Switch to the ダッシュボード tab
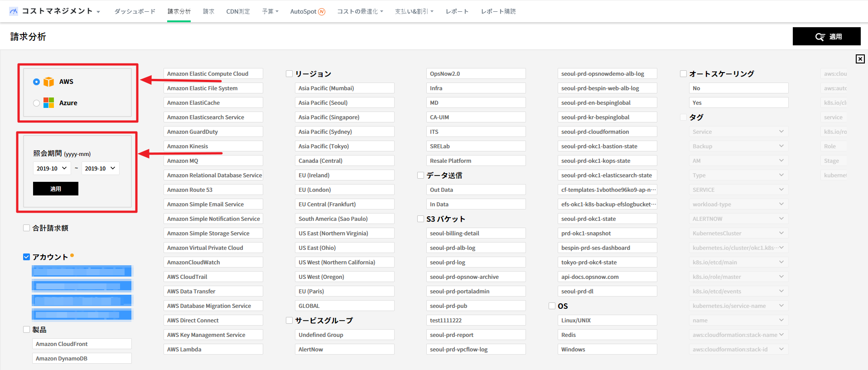Screen dimensions: 868x370 pos(135,11)
